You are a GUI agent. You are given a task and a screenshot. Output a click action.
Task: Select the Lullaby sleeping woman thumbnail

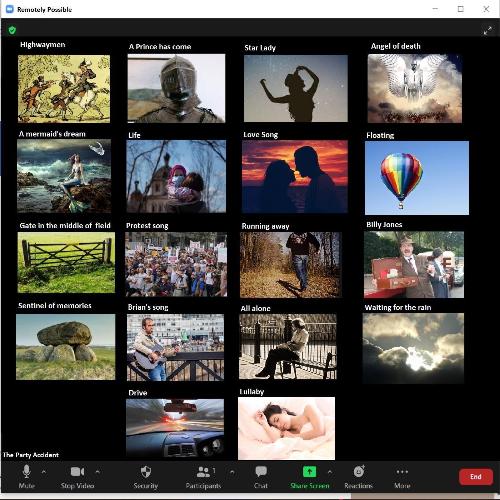coord(287,428)
